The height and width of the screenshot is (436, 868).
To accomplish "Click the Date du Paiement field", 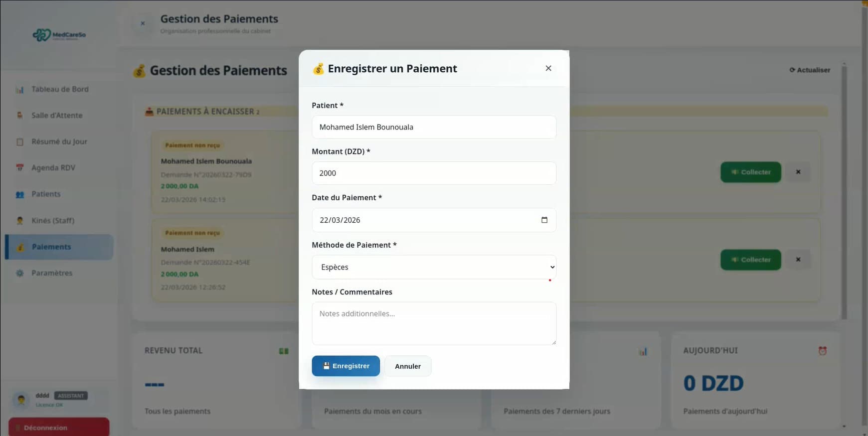I will pos(434,220).
